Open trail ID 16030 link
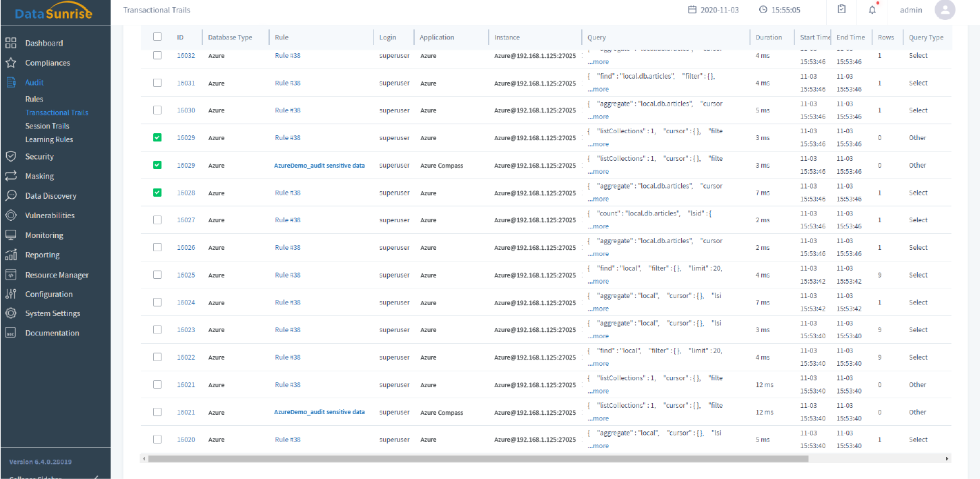This screenshot has width=980, height=479. pyautogui.click(x=186, y=110)
